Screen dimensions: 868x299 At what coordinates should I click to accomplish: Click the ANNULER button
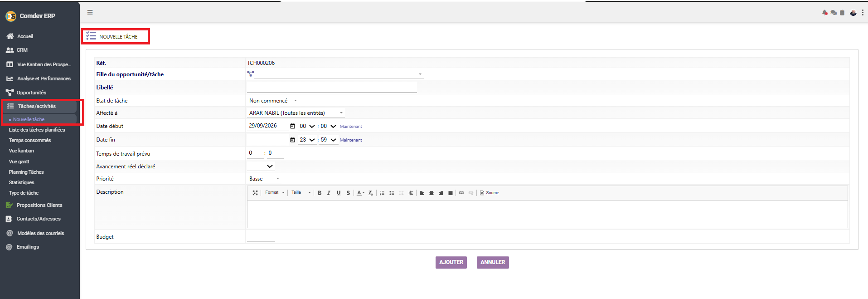coord(493,262)
